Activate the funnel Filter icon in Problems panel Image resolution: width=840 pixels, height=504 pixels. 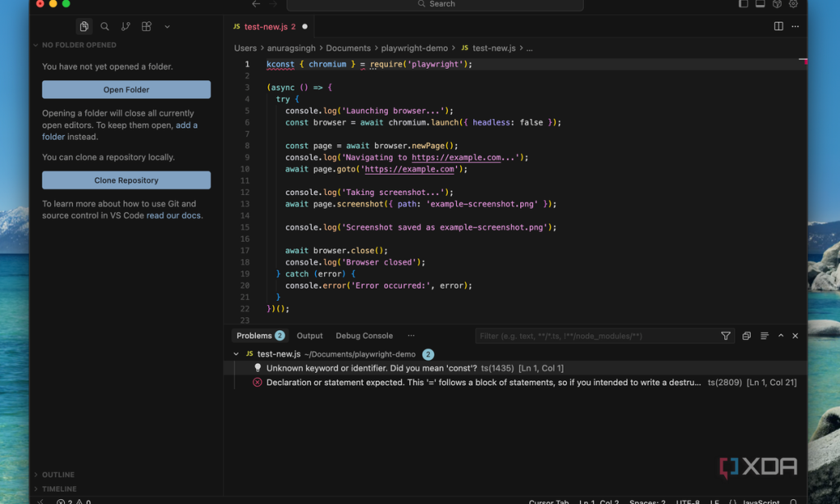(726, 335)
